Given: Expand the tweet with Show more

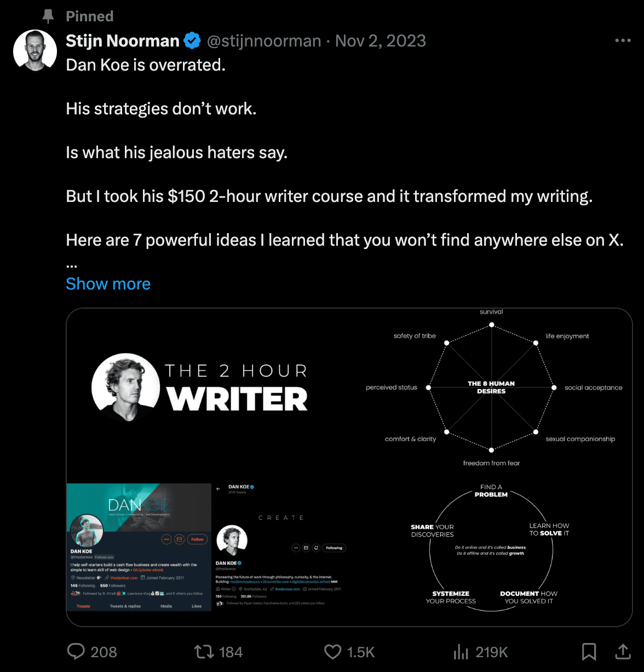Looking at the screenshot, I should (108, 283).
